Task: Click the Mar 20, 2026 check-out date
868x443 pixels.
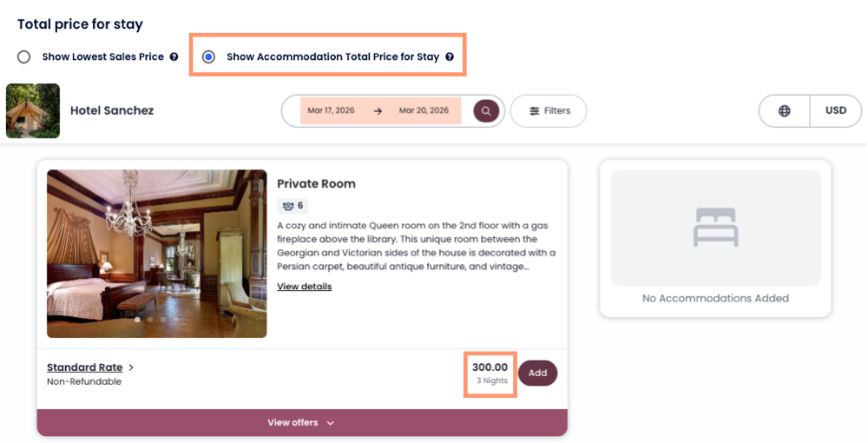Action: coord(424,111)
